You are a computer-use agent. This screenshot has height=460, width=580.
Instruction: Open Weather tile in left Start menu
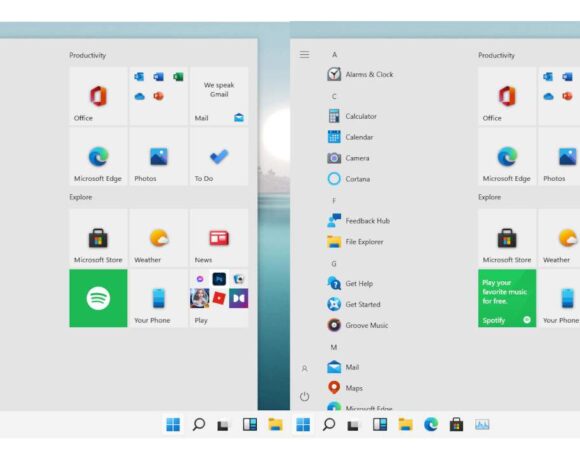coord(159,238)
